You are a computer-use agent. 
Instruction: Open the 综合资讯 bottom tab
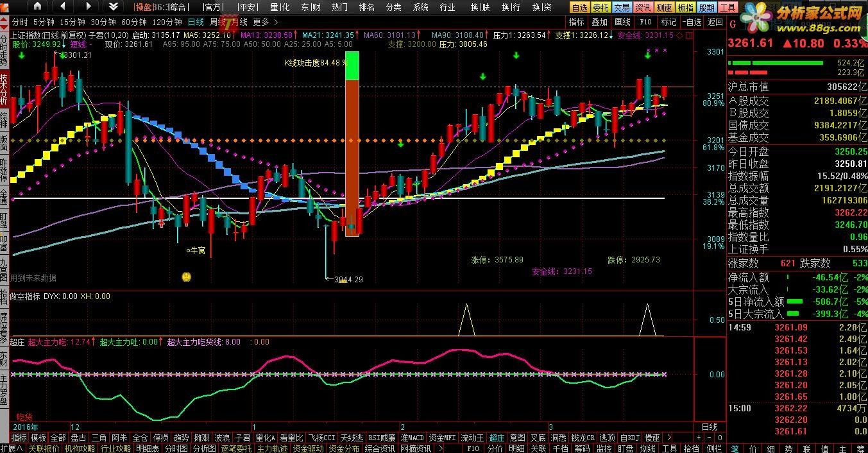pyautogui.click(x=380, y=449)
